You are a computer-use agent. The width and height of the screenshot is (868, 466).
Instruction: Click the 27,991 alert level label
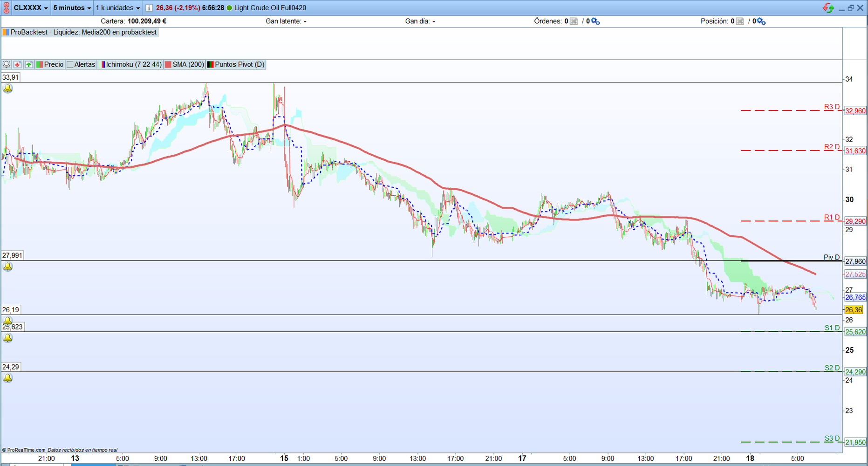coord(13,255)
